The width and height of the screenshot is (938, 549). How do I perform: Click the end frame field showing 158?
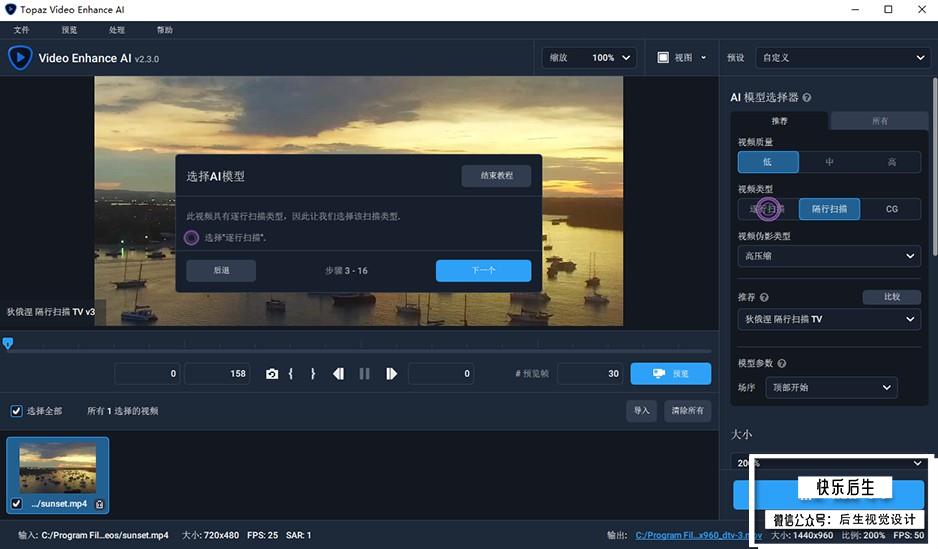coord(217,374)
